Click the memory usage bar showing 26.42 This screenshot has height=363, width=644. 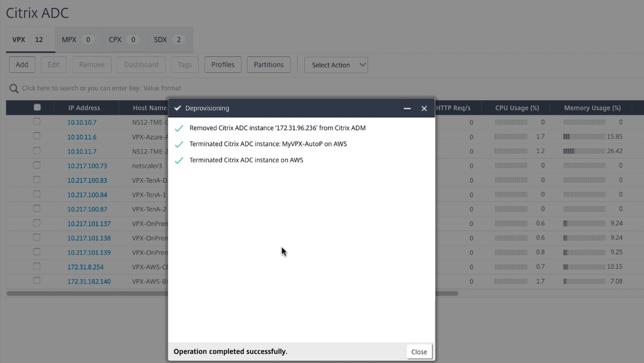pyautogui.click(x=584, y=151)
